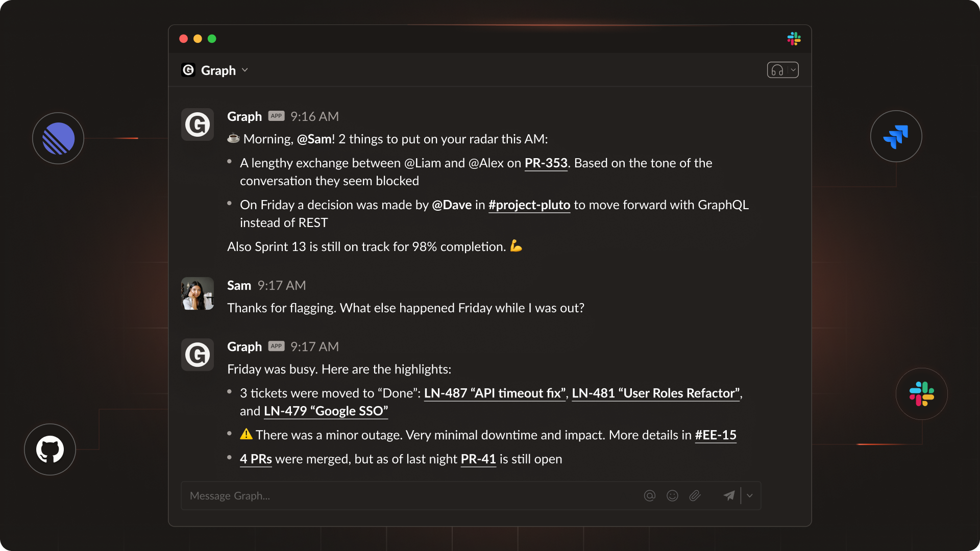
Task: Open LN-487 "API timeout fix" ticket link
Action: [x=495, y=393]
